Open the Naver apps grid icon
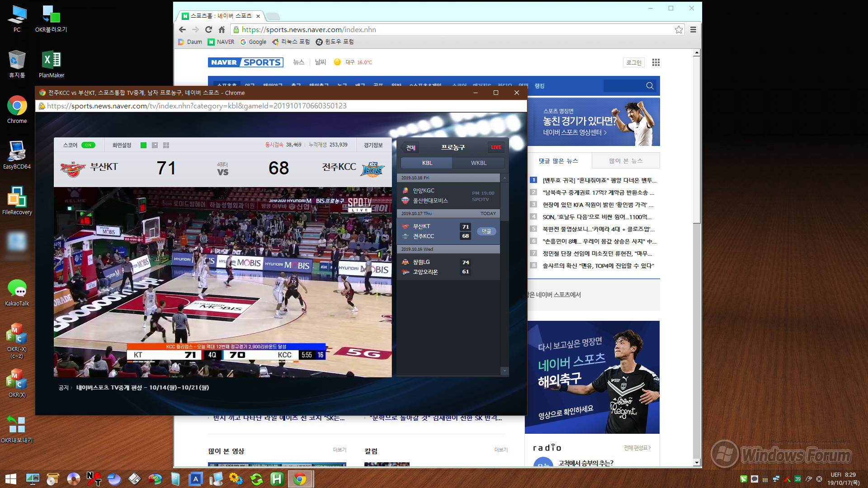Viewport: 868px width, 488px height. pos(656,62)
